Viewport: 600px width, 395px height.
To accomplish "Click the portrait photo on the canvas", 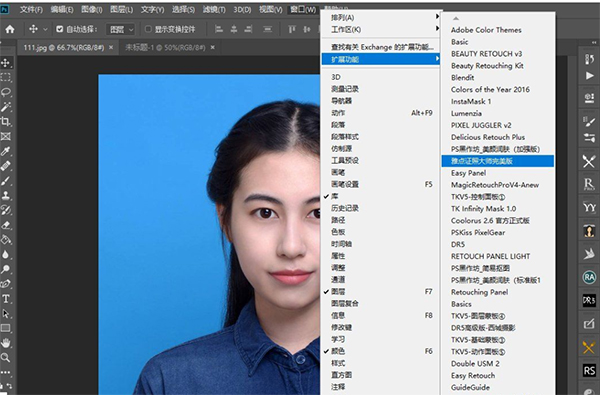I will pyautogui.click(x=209, y=234).
